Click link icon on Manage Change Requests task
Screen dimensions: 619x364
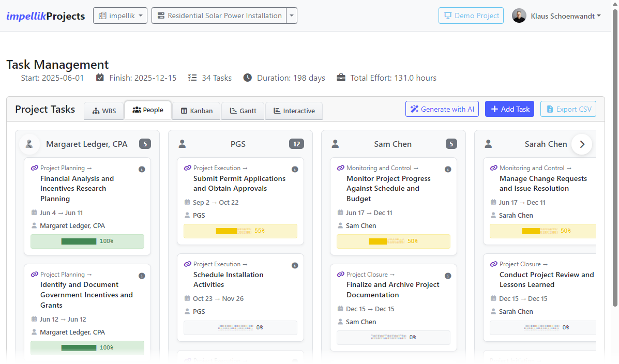pyautogui.click(x=494, y=168)
